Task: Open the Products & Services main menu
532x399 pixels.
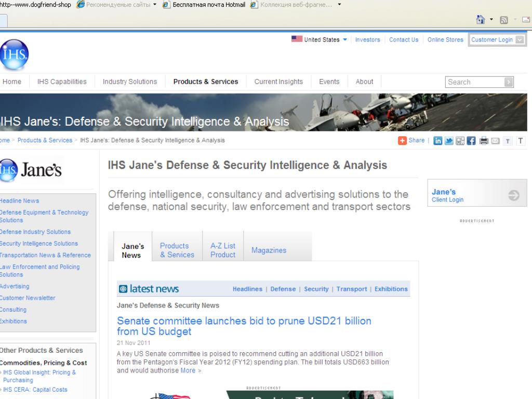Action: click(206, 82)
